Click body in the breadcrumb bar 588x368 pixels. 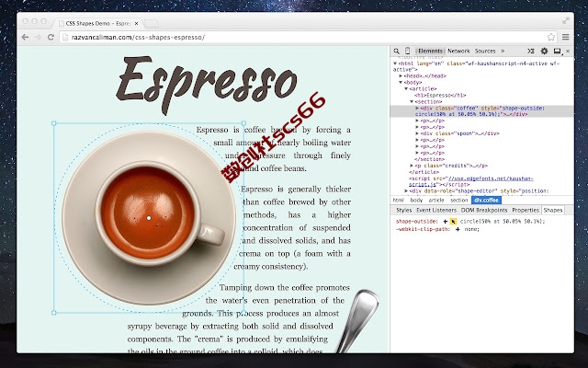click(416, 201)
